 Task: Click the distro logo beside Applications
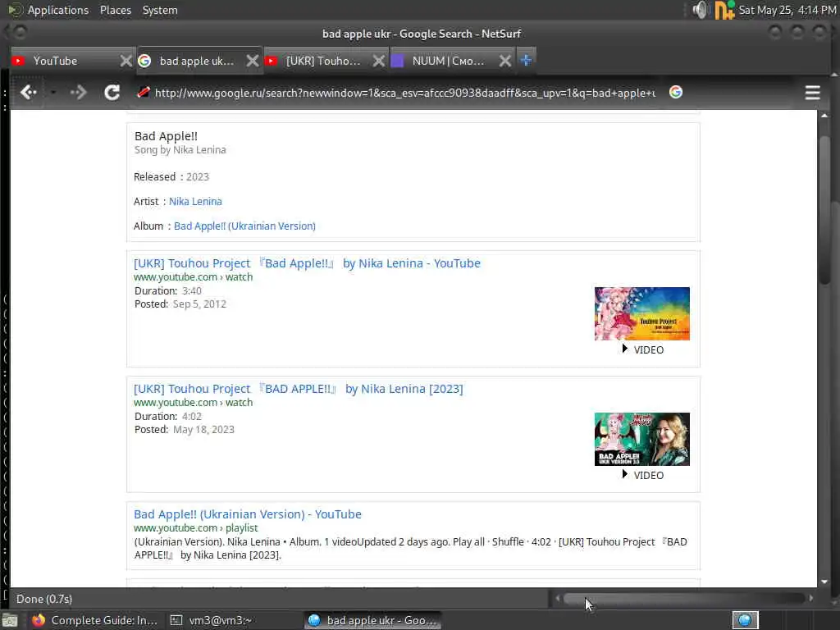[15, 10]
